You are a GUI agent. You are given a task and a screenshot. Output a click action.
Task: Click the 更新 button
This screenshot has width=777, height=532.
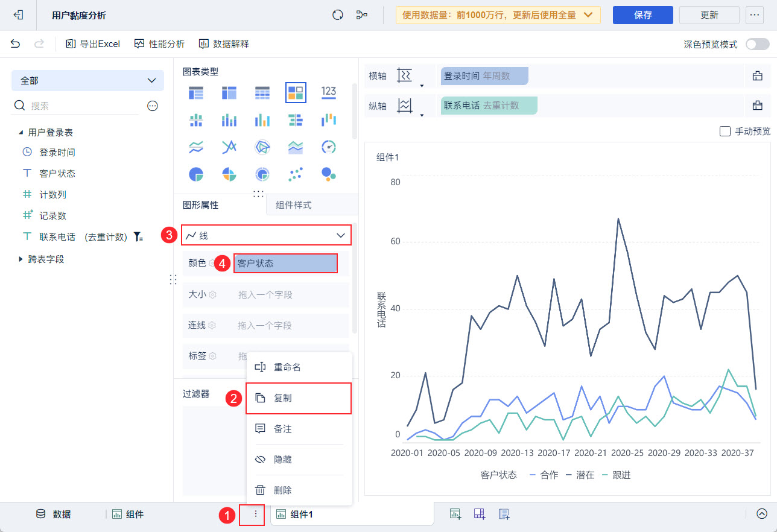pos(709,15)
